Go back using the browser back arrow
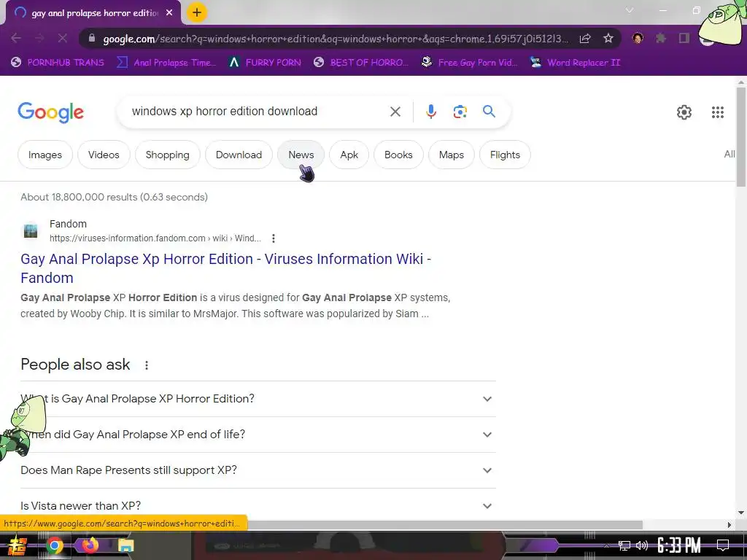This screenshot has width=747, height=560. pyautogui.click(x=16, y=38)
